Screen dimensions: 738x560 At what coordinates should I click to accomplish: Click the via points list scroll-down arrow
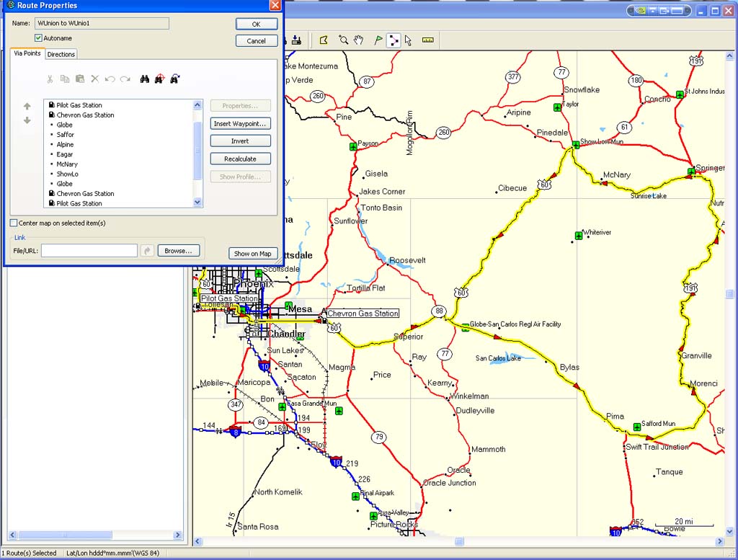coord(197,203)
